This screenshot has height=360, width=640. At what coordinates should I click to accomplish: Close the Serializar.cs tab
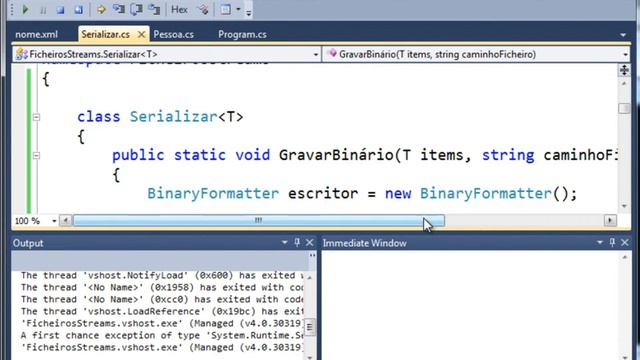click(x=141, y=35)
